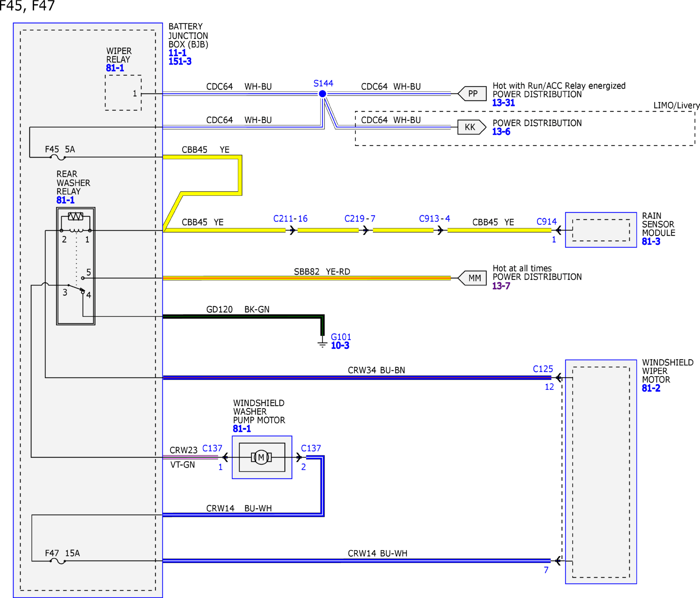
Task: Click the F47 15A fuse symbol
Action: [58, 561]
